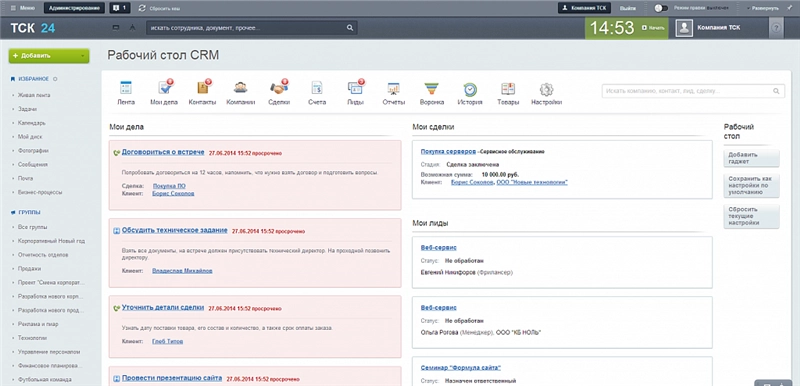Click icon beside Провести презентацию сайта
The width and height of the screenshot is (800, 386).
tap(116, 378)
